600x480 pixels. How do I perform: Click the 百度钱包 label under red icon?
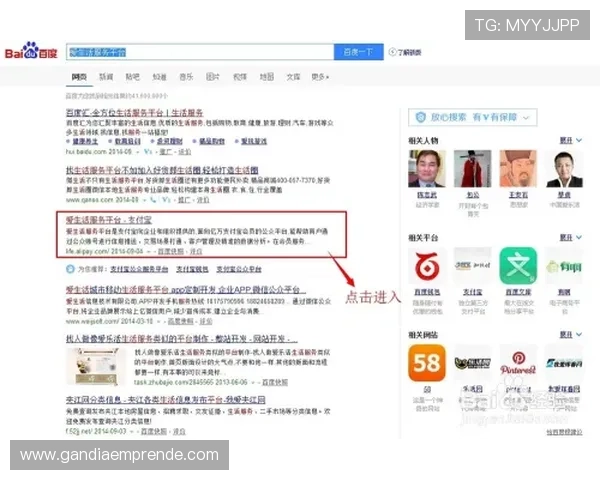pos(427,292)
